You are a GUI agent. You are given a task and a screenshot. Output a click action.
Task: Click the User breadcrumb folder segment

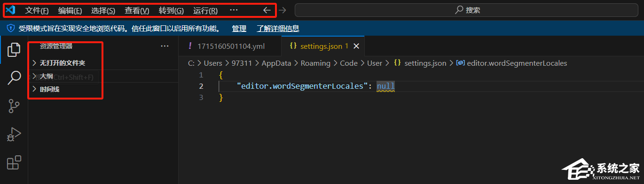point(375,63)
